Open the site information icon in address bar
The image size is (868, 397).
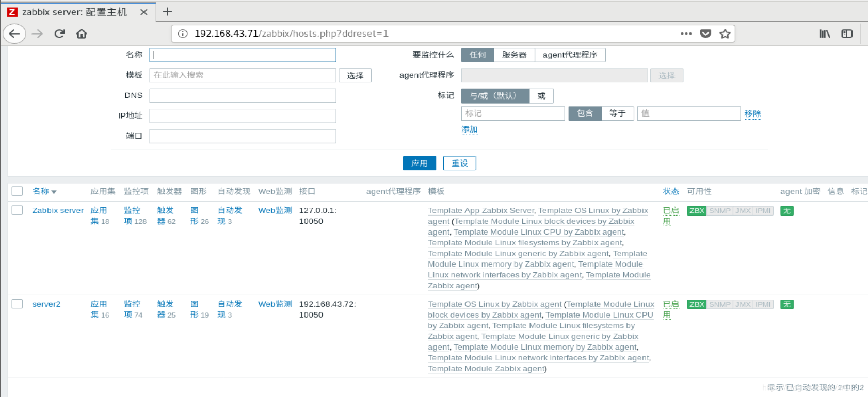click(183, 34)
